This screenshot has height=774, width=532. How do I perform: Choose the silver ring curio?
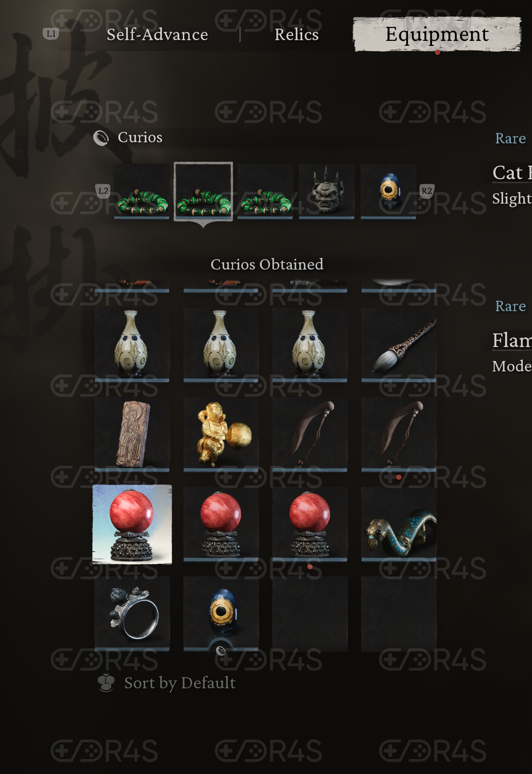132,613
